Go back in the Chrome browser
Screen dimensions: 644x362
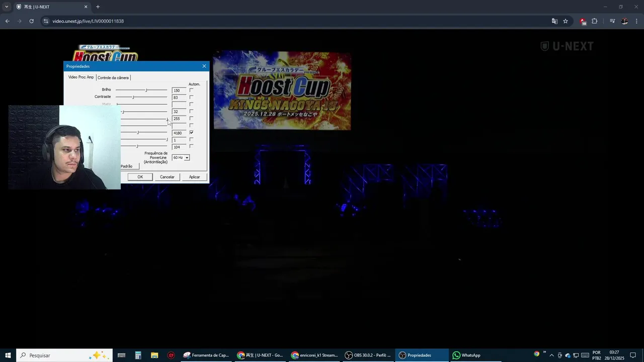[7, 21]
